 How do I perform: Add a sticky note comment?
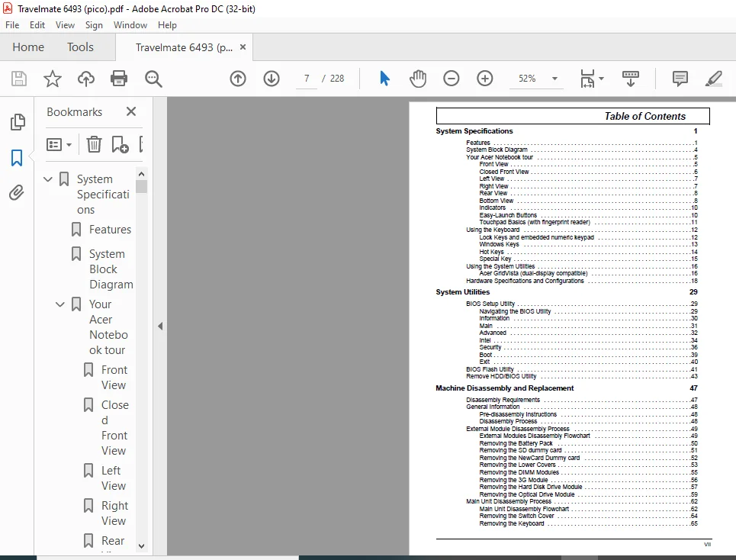coord(680,79)
